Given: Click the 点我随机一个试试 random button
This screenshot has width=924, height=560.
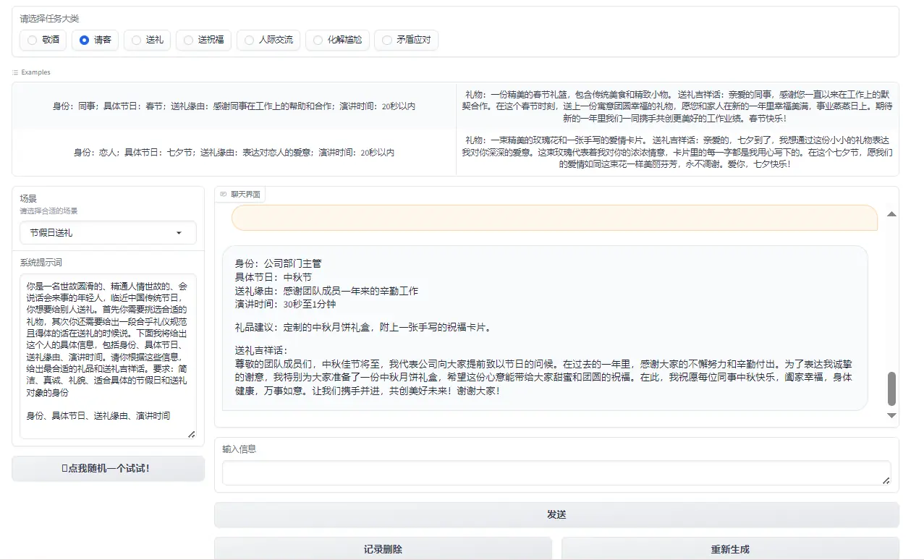Looking at the screenshot, I should coord(107,468).
